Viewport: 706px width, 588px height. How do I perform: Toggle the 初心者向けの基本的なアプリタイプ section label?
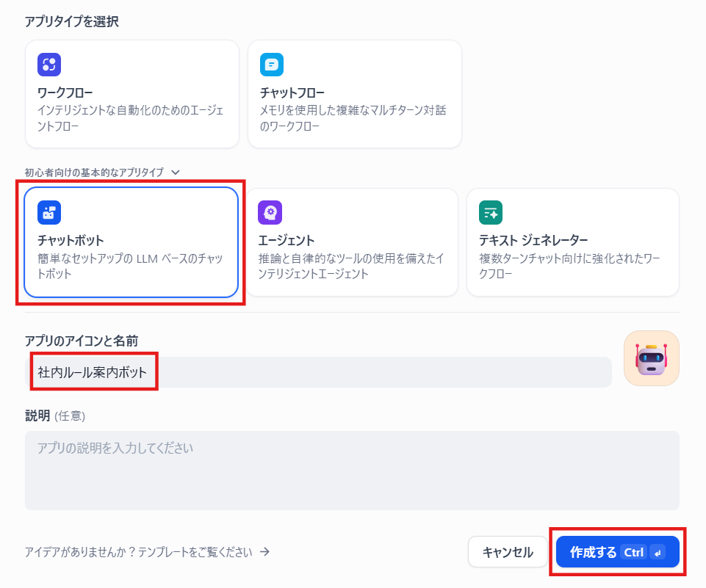(94, 173)
